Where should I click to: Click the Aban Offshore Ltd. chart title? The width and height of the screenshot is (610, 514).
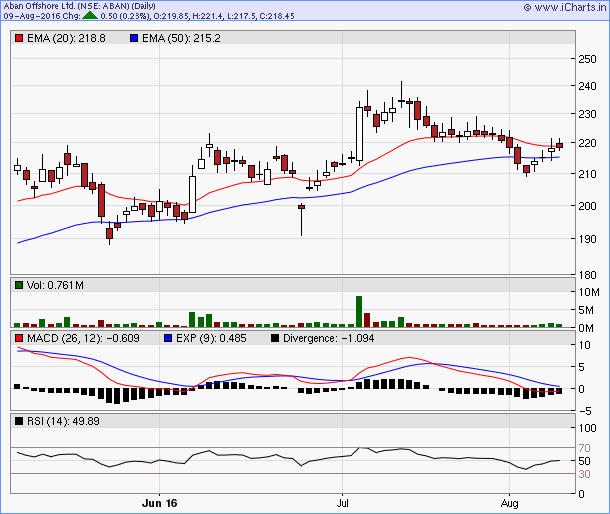pos(79,6)
